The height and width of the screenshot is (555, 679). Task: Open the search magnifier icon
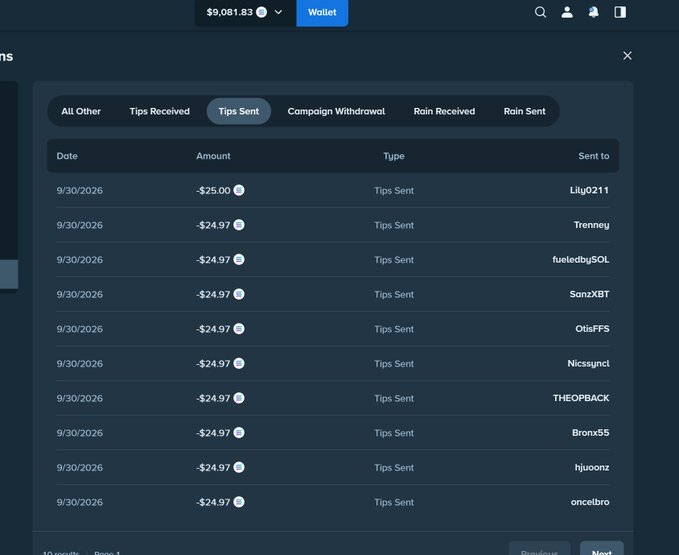tap(540, 12)
